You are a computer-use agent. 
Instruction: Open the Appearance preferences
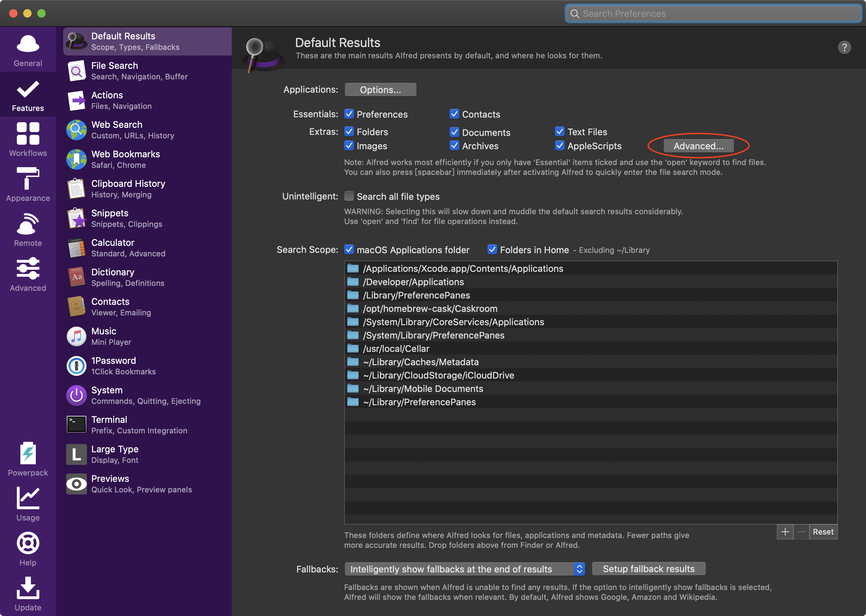(28, 184)
